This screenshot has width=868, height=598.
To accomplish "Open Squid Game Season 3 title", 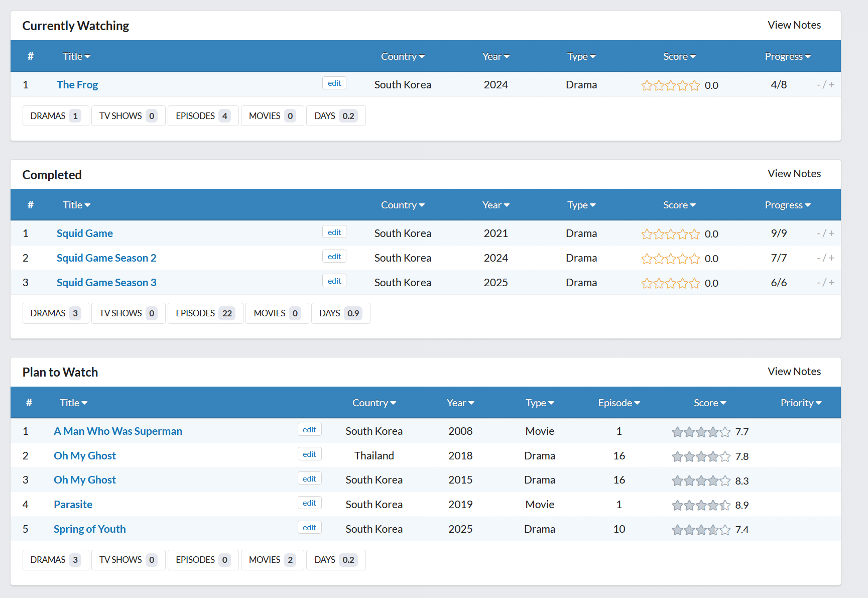I will tap(106, 283).
